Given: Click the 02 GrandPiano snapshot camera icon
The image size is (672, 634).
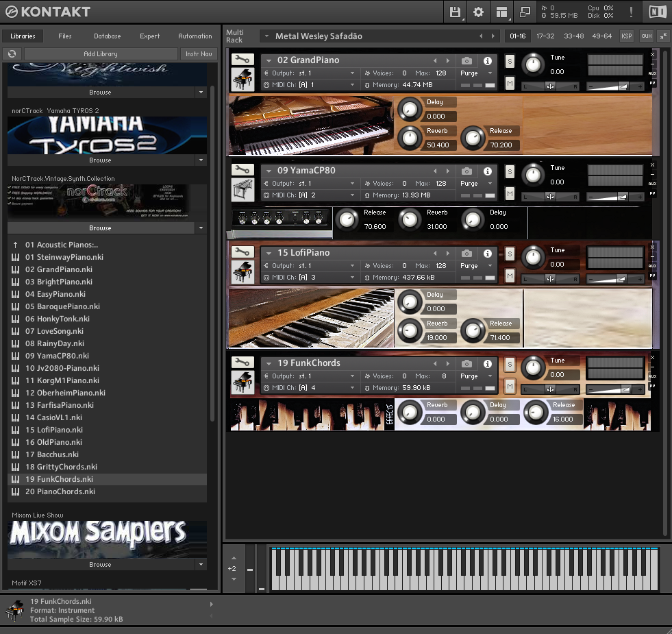Looking at the screenshot, I should 466,60.
